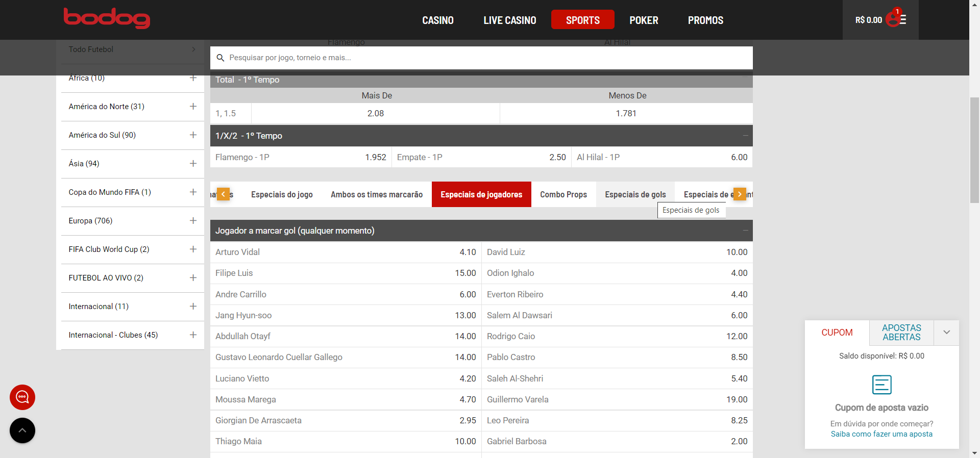Viewport: 980px width, 458px height.
Task: Switch to Especiais do jogo tab
Action: point(282,194)
